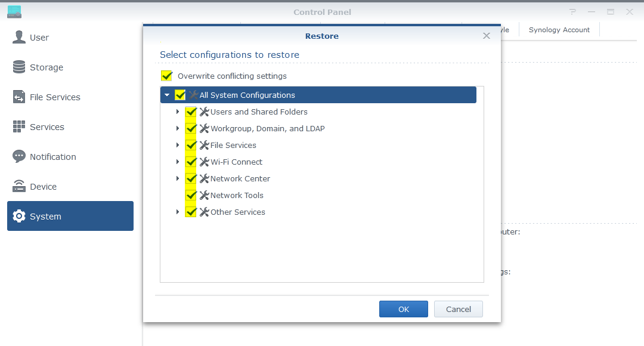
Task: Open the User settings section
Action: (x=40, y=37)
